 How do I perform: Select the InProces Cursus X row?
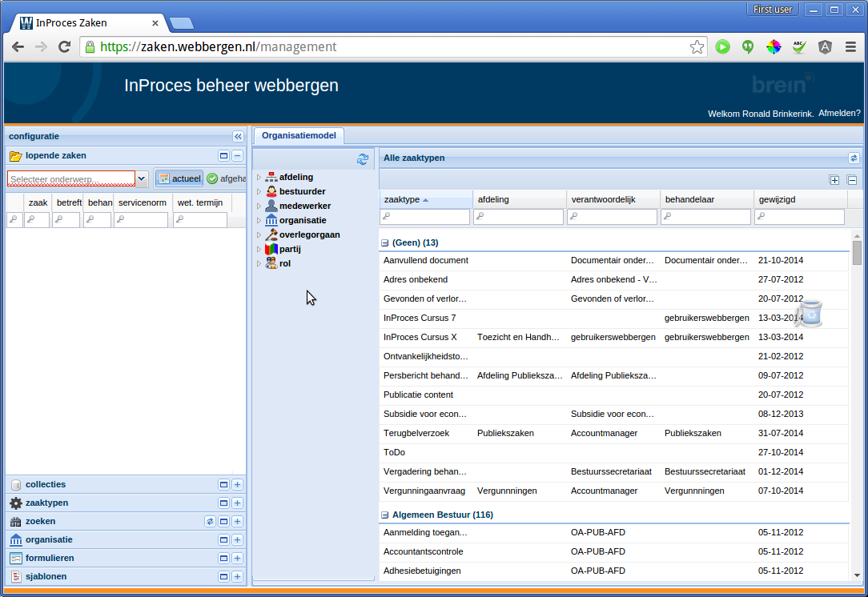(x=614, y=338)
